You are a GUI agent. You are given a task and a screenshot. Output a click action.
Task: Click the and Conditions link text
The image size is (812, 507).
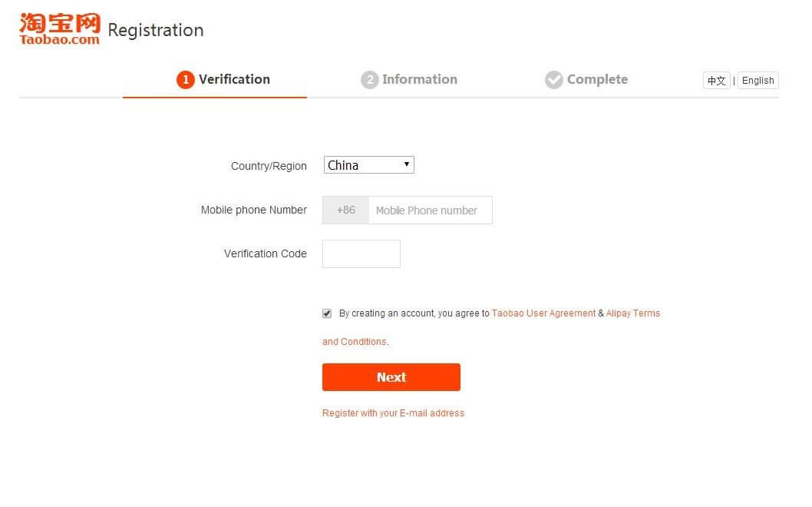tap(355, 342)
